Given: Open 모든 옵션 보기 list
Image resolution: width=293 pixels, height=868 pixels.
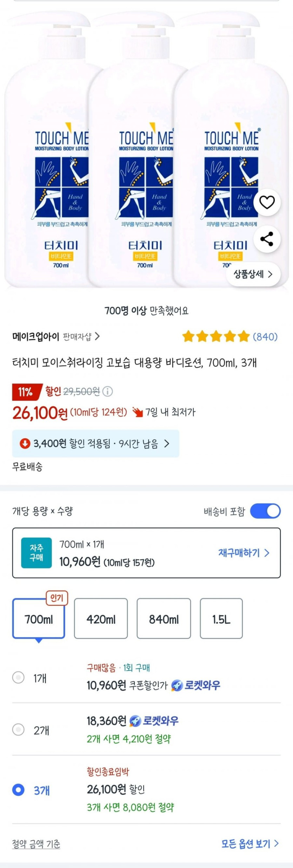Looking at the screenshot, I should pyautogui.click(x=249, y=844).
